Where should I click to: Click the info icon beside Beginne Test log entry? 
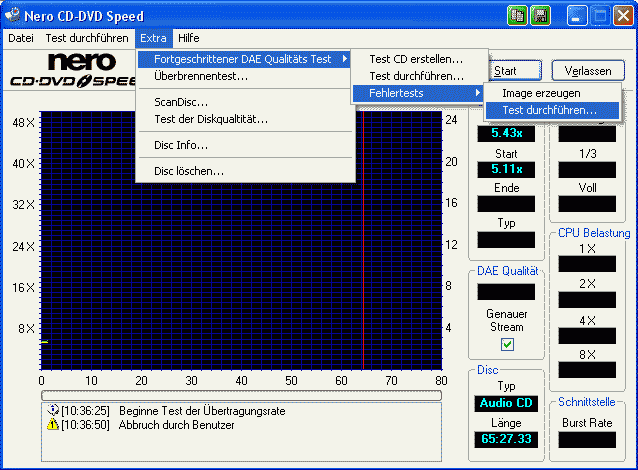click(53, 410)
